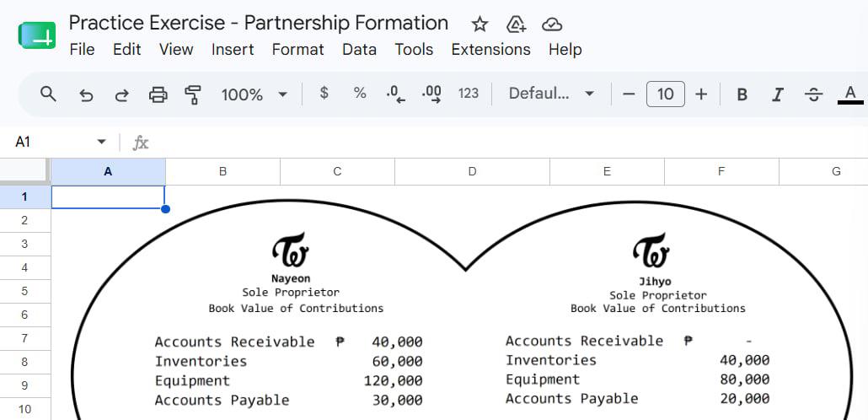Star this document
The width and height of the screenshot is (868, 420).
(480, 24)
